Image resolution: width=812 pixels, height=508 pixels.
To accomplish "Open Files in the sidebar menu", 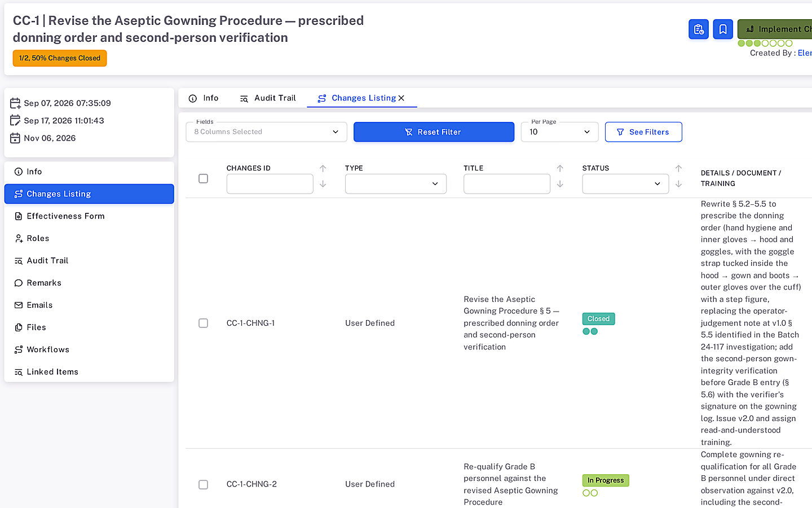I will point(89,327).
